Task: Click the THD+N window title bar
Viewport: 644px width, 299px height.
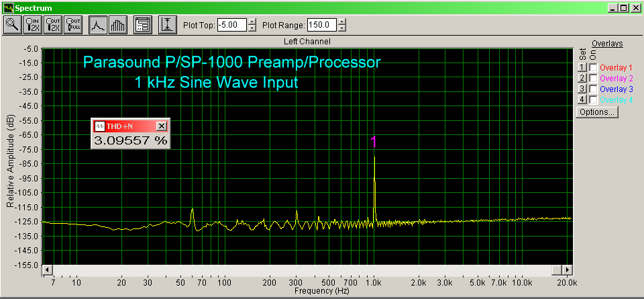Action: (130, 126)
